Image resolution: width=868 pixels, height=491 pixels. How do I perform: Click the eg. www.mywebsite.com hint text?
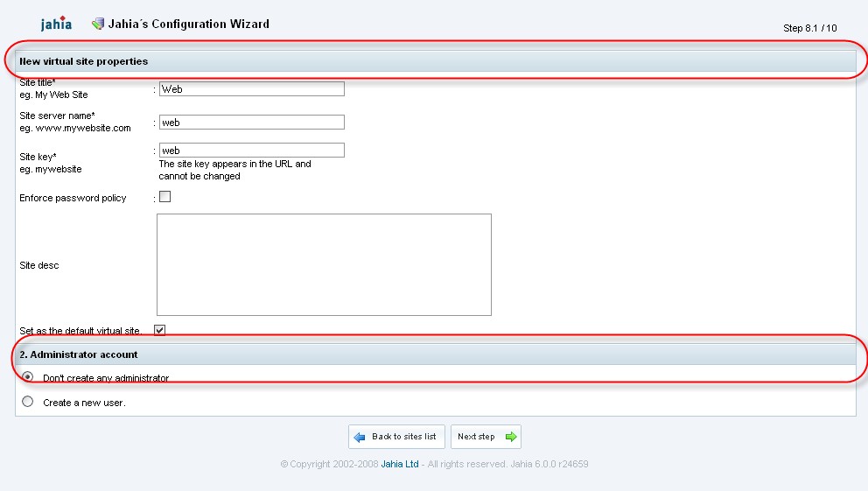tap(75, 128)
